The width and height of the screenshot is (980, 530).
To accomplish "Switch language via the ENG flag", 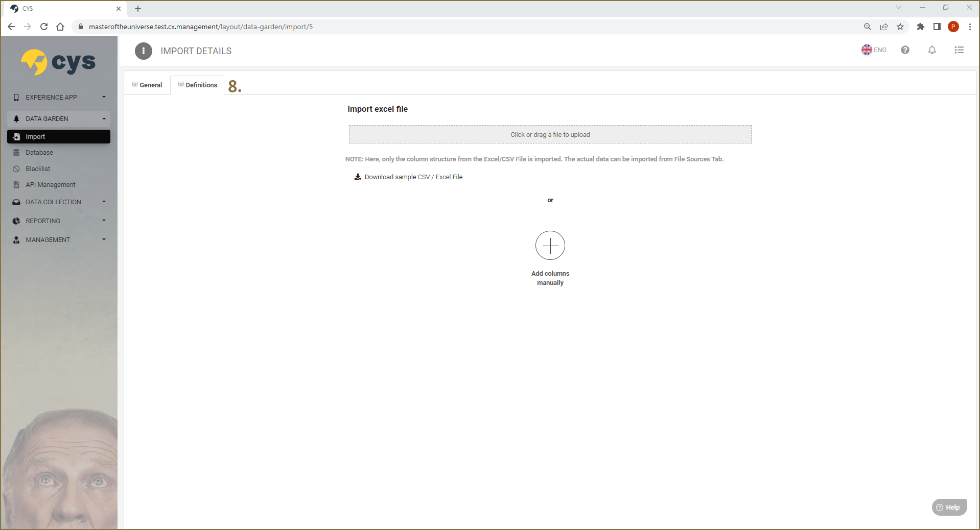I will [874, 50].
